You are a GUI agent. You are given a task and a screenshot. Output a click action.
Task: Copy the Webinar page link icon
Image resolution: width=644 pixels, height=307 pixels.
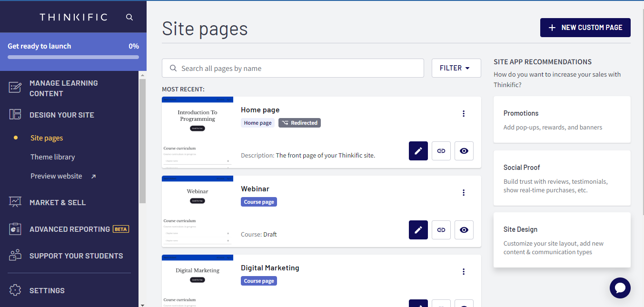(441, 230)
